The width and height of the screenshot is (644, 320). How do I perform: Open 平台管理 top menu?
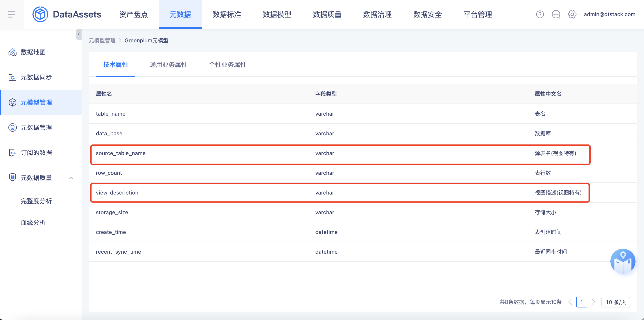click(478, 14)
